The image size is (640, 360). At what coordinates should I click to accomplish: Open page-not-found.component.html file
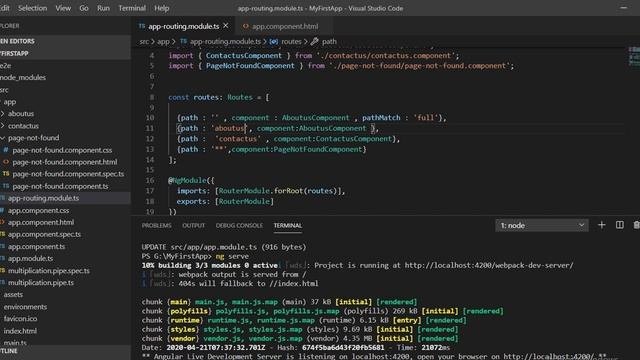tap(64, 162)
